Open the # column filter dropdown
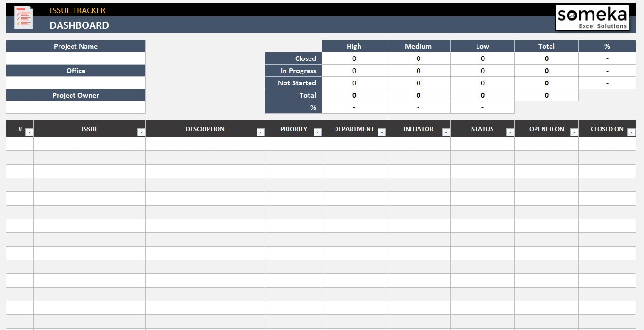The image size is (644, 330). coord(29,132)
